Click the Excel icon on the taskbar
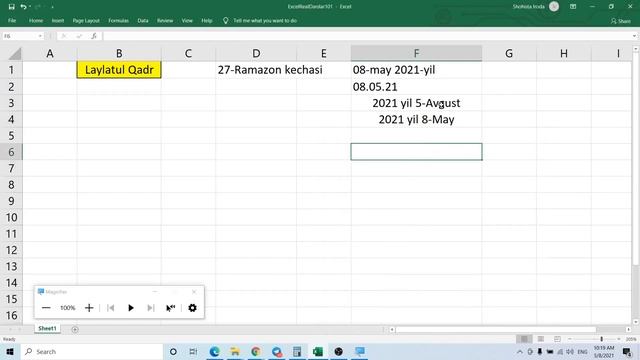Screen dimensions: 640x360 coord(318,351)
